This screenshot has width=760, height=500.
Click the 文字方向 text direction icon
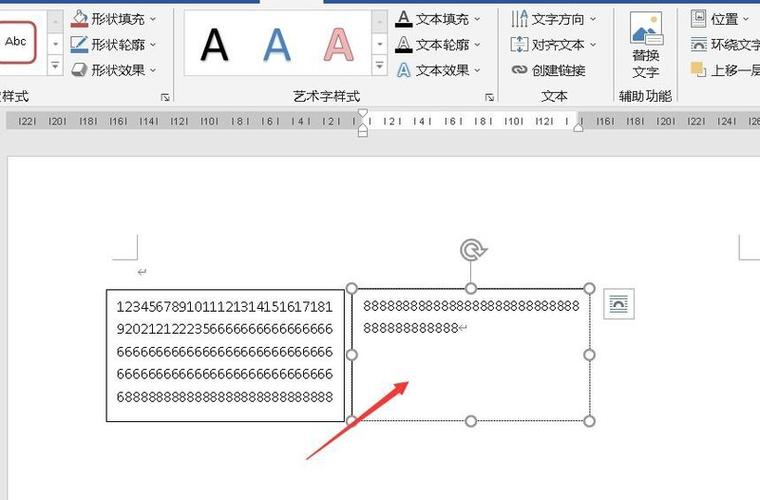click(x=519, y=19)
